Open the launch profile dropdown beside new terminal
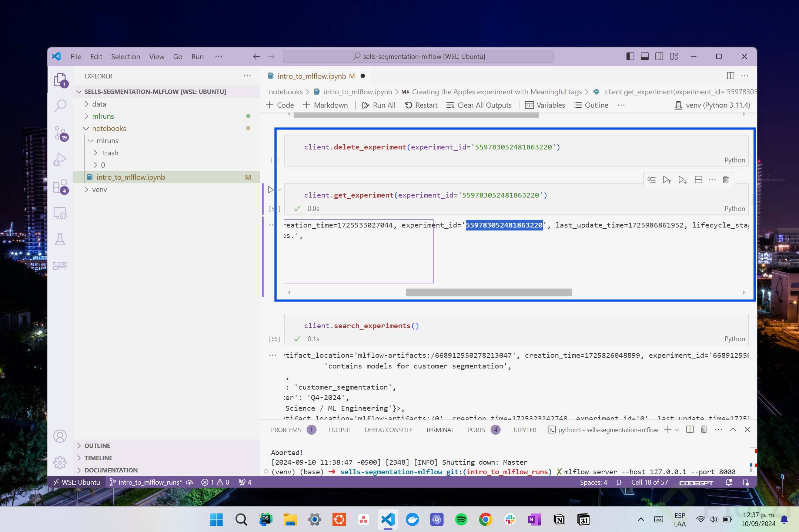 [x=677, y=430]
